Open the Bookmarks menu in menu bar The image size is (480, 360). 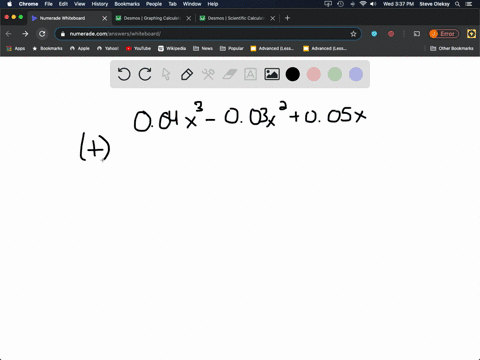[x=127, y=4]
